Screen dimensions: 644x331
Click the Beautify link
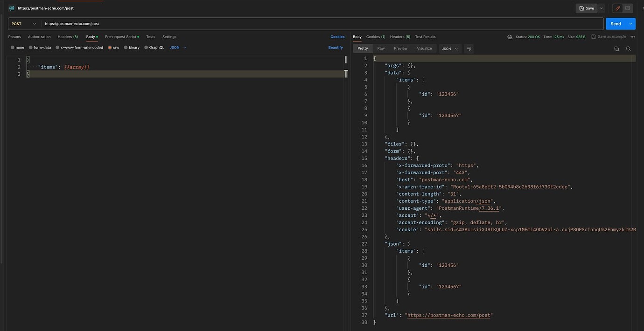pos(336,48)
